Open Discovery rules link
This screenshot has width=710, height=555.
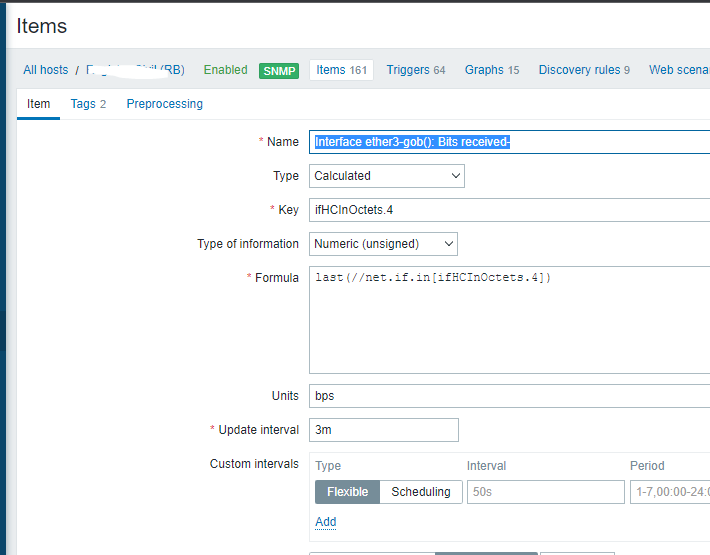[x=584, y=70]
